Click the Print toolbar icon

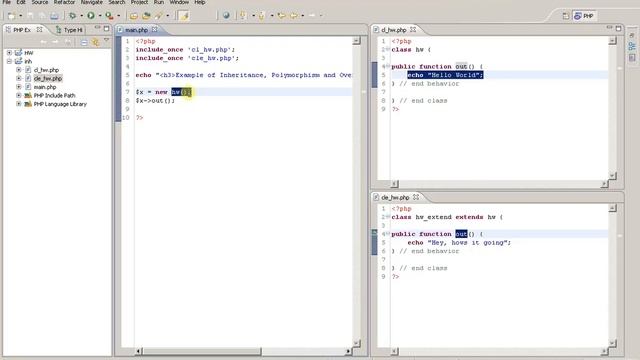(x=54, y=16)
